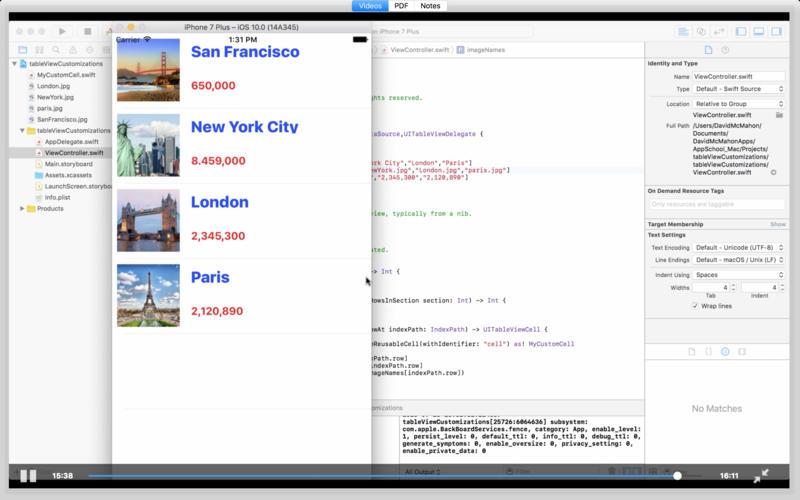Click the Indent width stepper

click(x=782, y=288)
